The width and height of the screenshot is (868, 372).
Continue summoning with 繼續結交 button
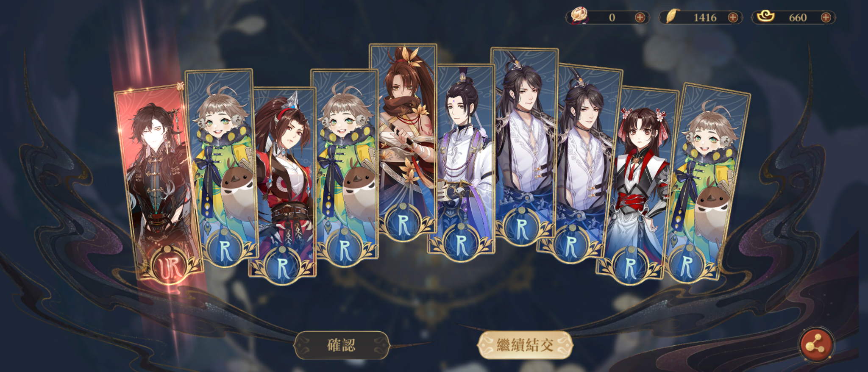[525, 345]
